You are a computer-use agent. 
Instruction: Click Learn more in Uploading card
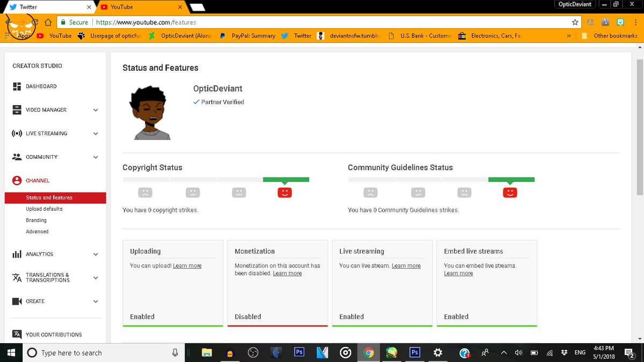(x=187, y=266)
